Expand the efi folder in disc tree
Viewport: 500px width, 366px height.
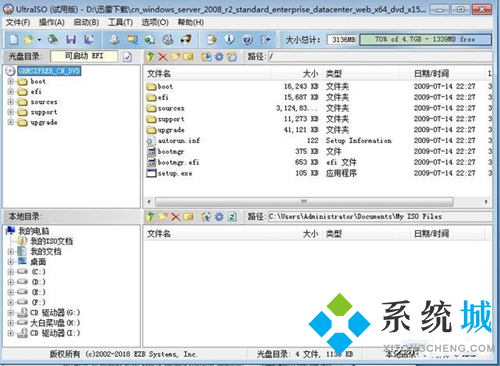click(11, 92)
